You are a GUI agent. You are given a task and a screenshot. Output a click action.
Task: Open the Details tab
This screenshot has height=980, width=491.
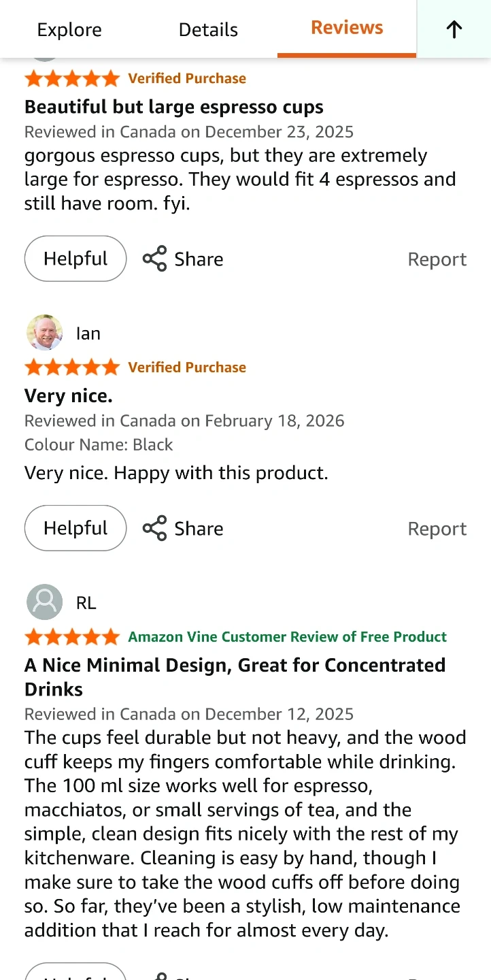(208, 30)
